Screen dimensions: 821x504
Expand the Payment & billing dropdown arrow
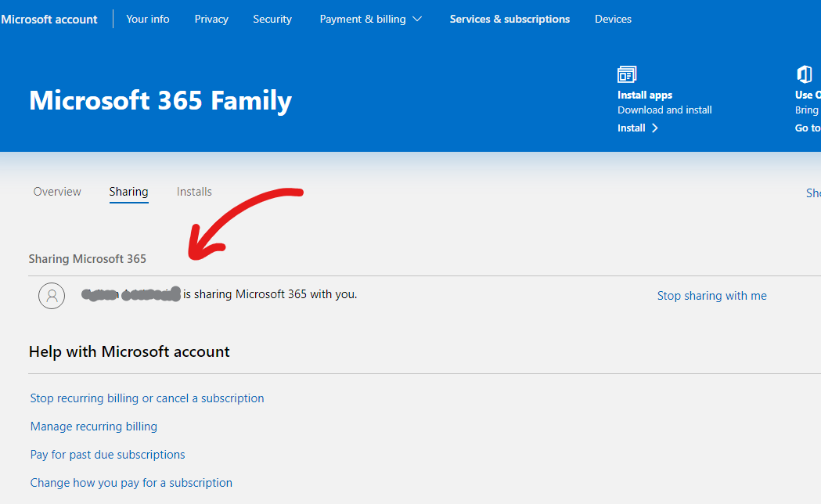click(x=417, y=20)
